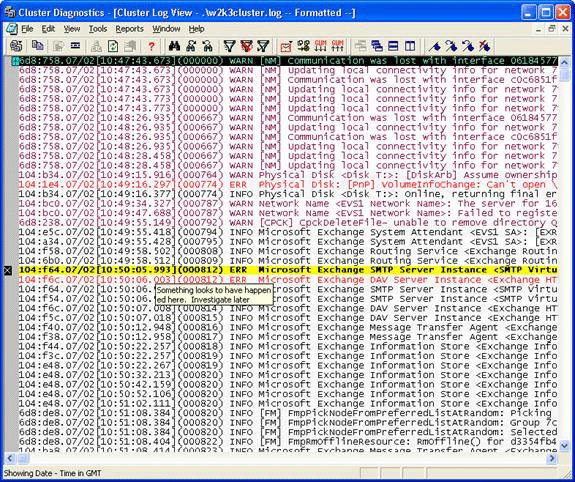Click the horizontal scrollbar thumb
This screenshot has width=575, height=482.
[23, 458]
